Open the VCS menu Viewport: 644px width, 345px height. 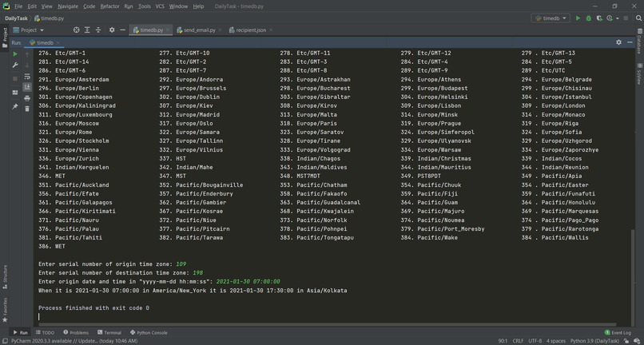click(160, 6)
